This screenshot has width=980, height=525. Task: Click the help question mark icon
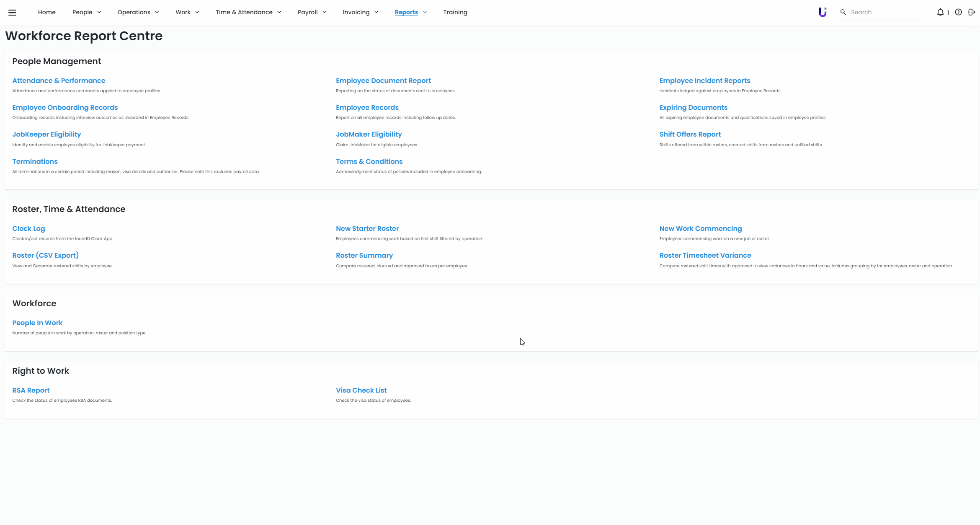pos(958,12)
